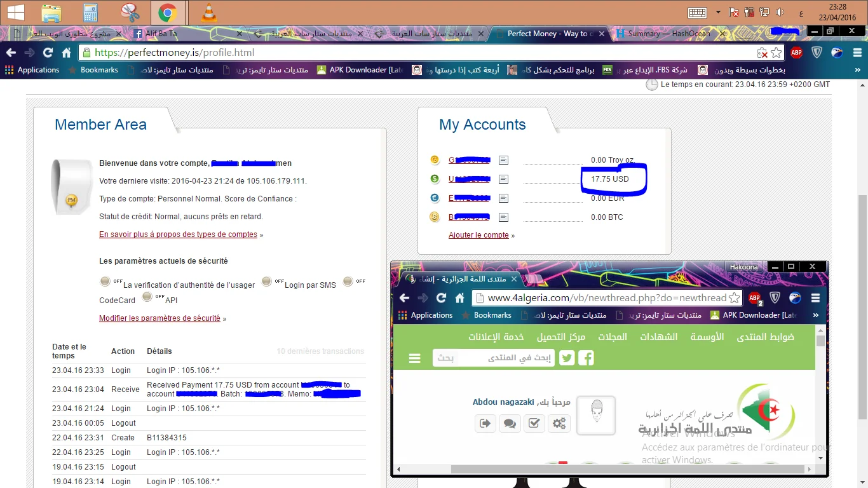Screen dimensions: 868x488
Task: Open Chrome menu in the small window
Action: (815, 298)
